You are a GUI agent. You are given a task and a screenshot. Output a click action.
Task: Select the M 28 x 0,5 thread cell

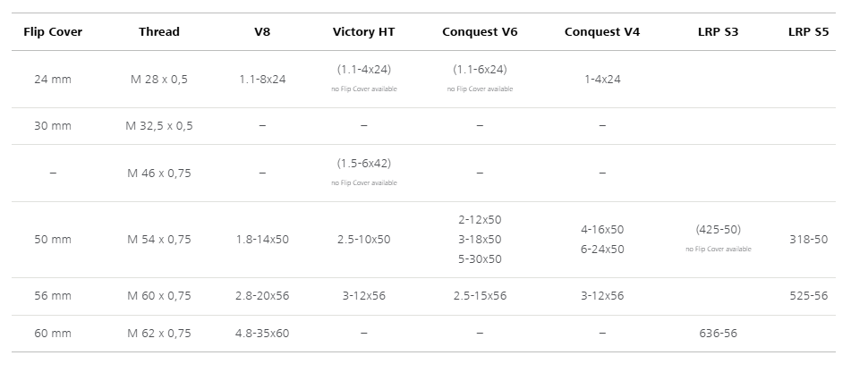[x=159, y=79]
